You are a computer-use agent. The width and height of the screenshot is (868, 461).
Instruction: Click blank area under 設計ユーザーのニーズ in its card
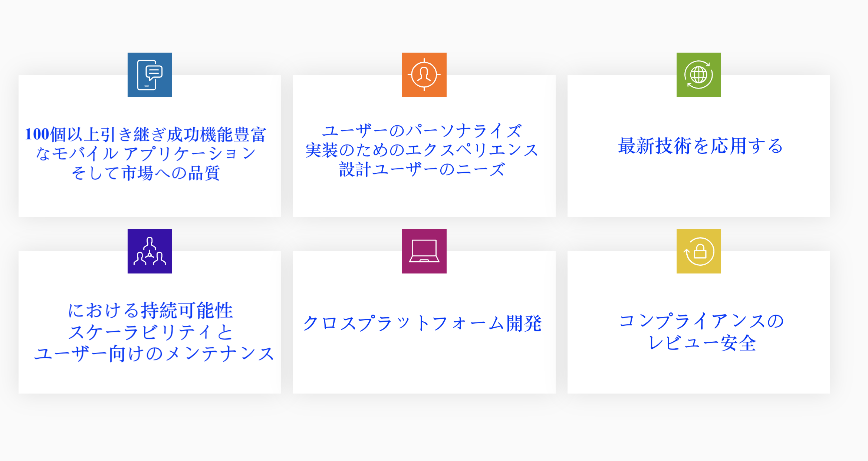click(x=424, y=198)
